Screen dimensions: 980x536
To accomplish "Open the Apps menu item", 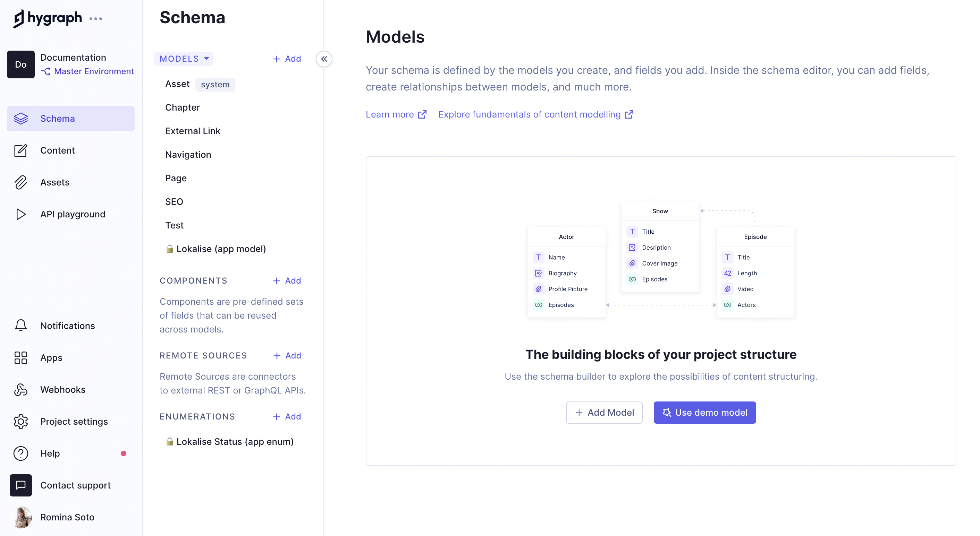I will (51, 358).
